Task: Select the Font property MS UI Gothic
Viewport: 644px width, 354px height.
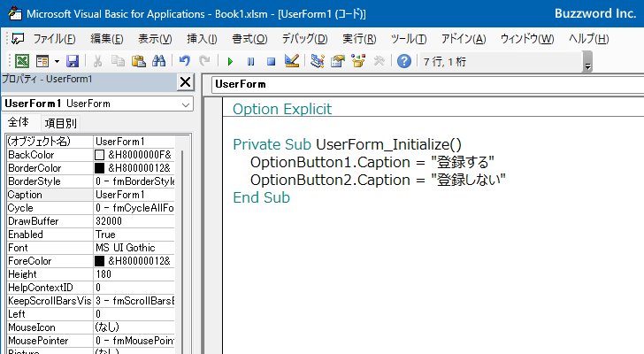Action: (x=134, y=248)
